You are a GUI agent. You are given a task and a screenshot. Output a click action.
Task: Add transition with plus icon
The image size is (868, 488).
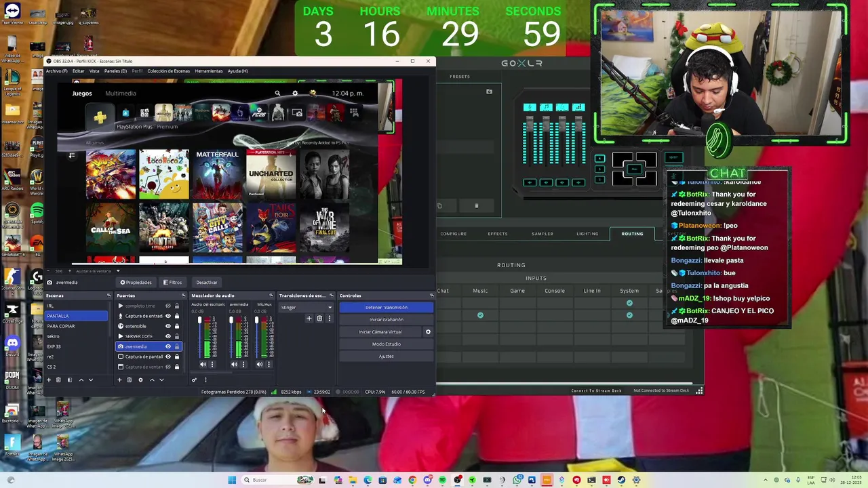(309, 318)
